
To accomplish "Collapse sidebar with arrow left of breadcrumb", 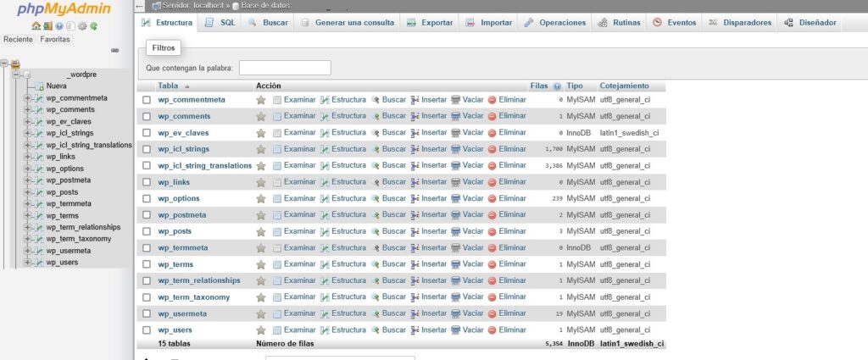I will 140,6.
